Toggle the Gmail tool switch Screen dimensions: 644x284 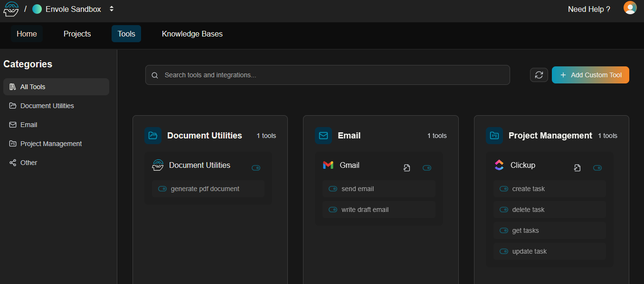click(427, 168)
